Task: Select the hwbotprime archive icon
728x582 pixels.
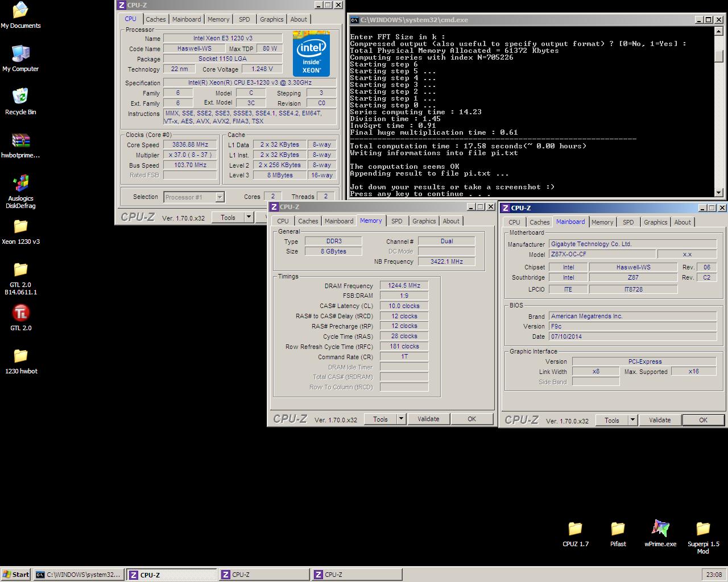Action: point(20,140)
